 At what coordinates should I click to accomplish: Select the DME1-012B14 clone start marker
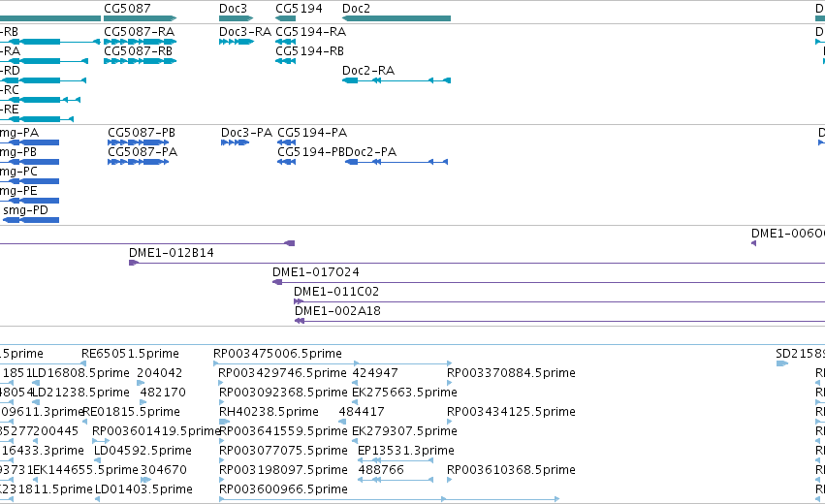(x=134, y=263)
